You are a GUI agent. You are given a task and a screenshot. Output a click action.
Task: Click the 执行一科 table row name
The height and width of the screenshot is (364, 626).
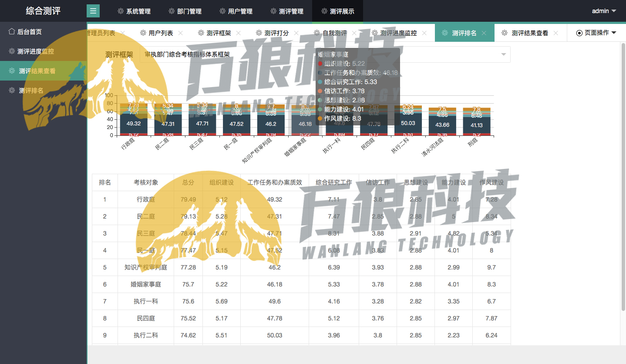(x=146, y=301)
